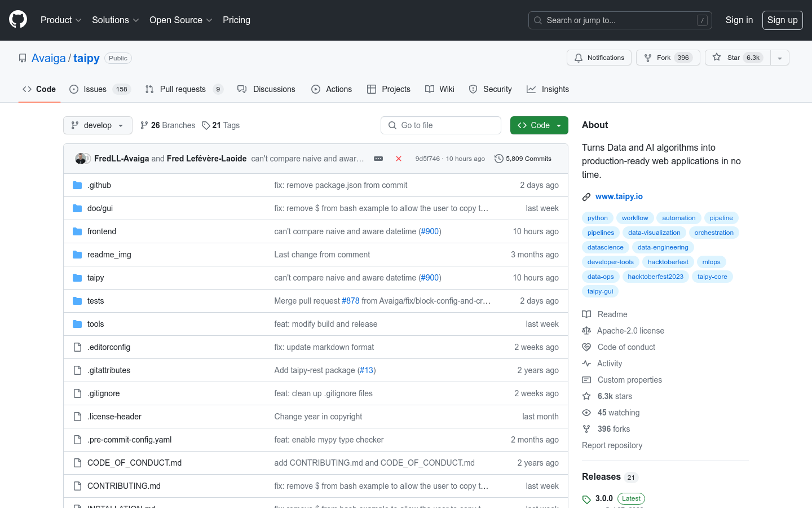This screenshot has width=812, height=508.
Task: Click the FredLL-Avaiga avatar thumbnail
Action: pos(81,159)
